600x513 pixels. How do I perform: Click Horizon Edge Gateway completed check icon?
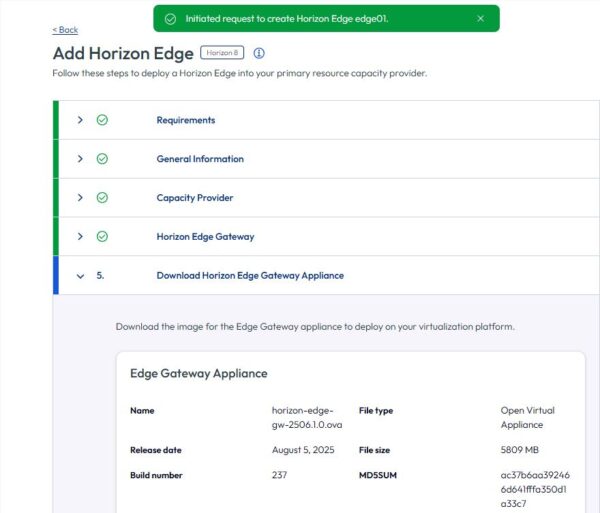[x=102, y=236]
